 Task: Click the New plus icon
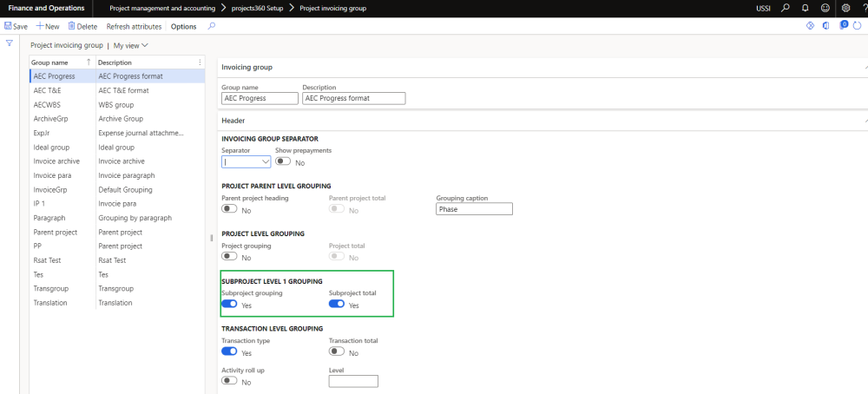[x=40, y=26]
